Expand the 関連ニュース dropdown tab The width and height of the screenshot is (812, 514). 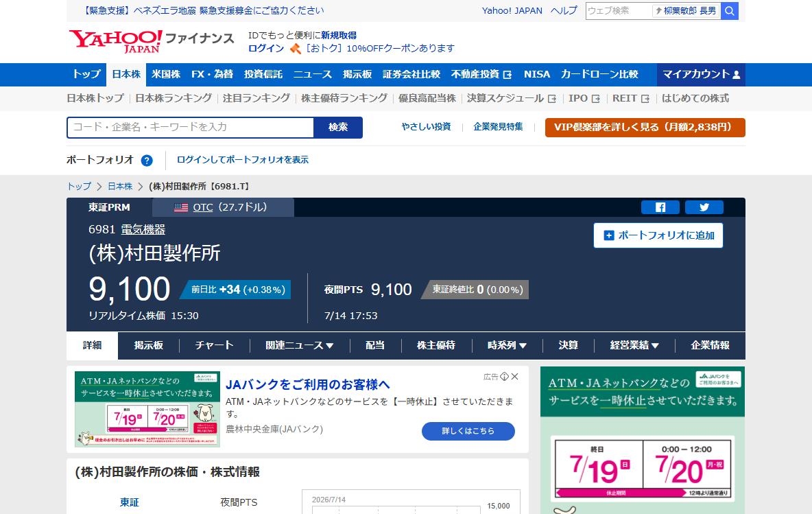pos(299,346)
